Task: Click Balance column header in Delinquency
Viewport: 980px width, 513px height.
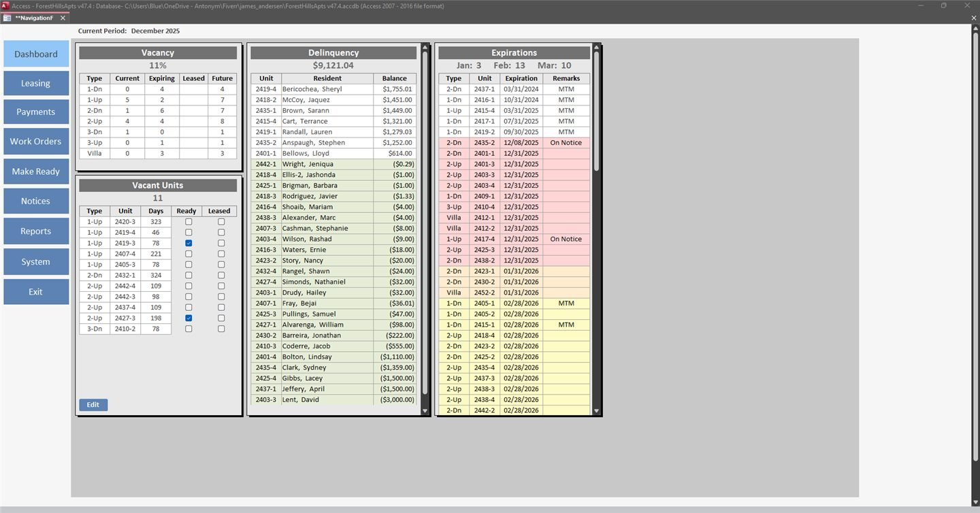Action: pos(395,78)
